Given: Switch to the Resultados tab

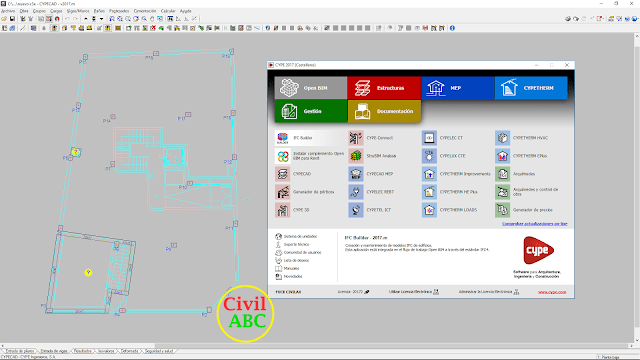Looking at the screenshot, I should (82, 351).
